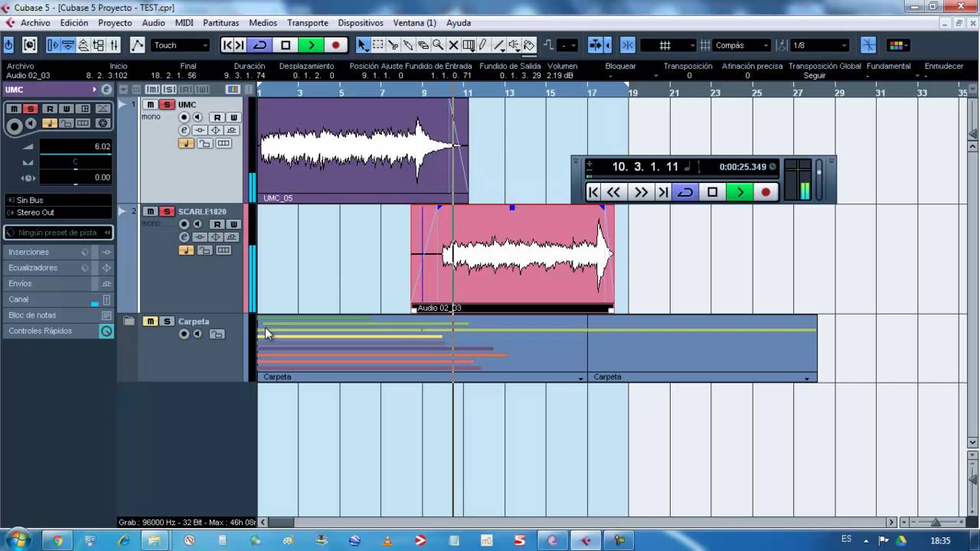Select the Time Warp tool
980x551 pixels.
[469, 45]
